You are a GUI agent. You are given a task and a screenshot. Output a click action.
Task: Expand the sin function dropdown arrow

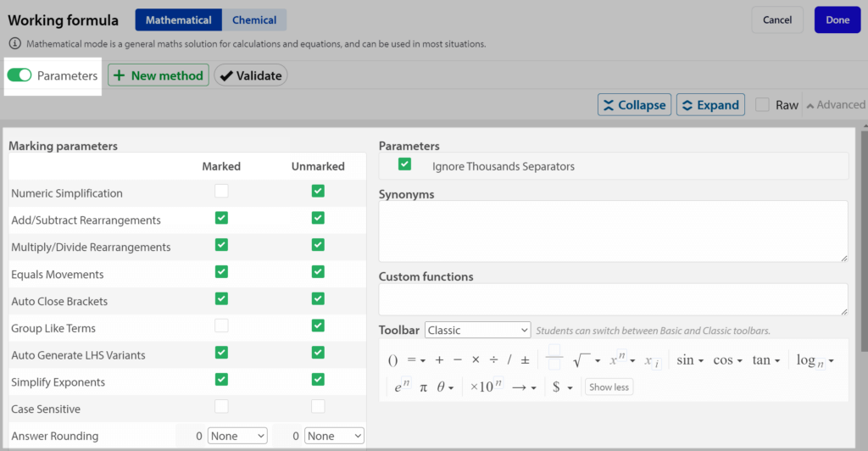click(x=701, y=361)
